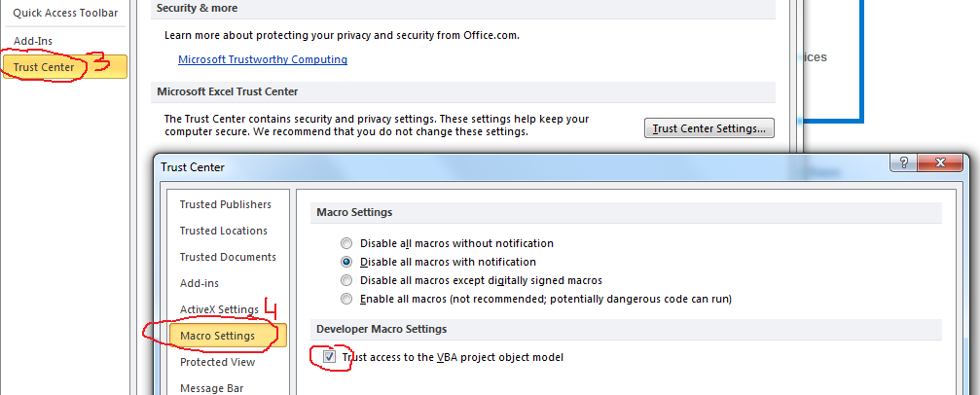This screenshot has width=980, height=395.
Task: Switch to Trusted Documents section
Action: [x=228, y=257]
